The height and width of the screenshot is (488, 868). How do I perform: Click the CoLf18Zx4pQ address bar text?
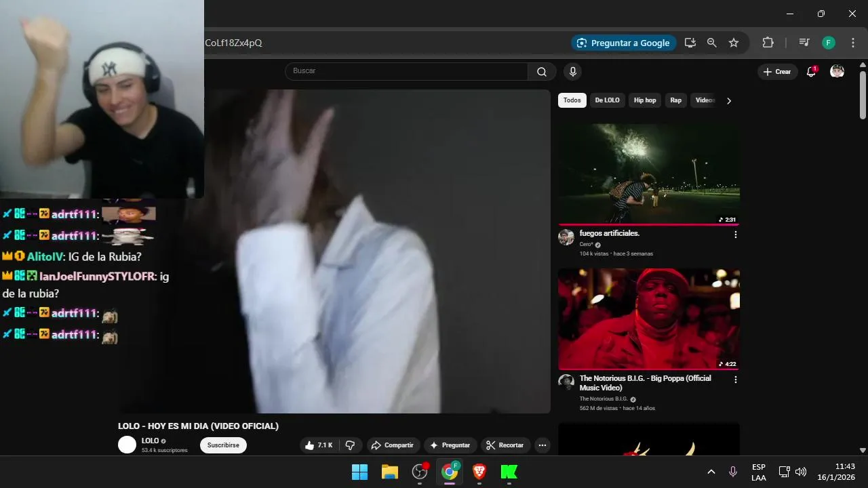pos(233,43)
